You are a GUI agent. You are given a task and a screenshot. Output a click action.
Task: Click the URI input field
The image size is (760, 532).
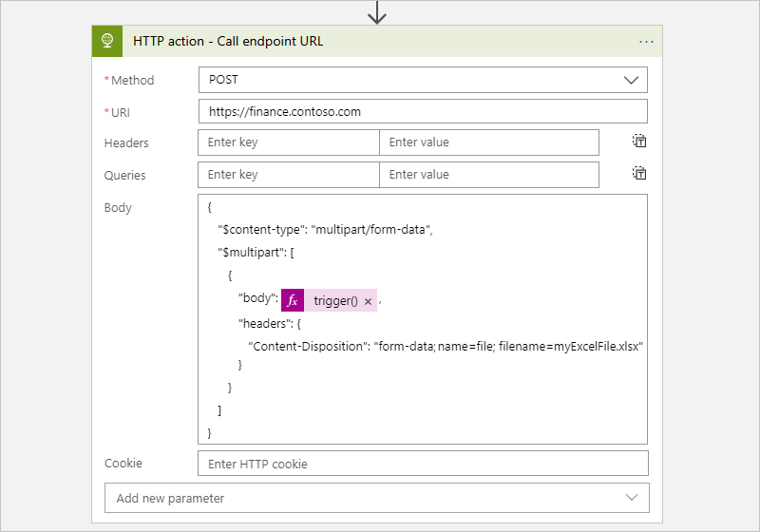(423, 111)
